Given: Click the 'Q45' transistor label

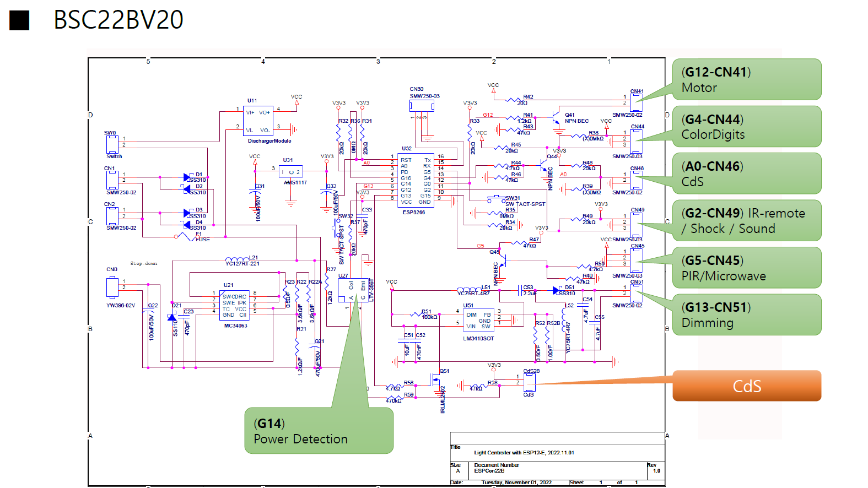Looking at the screenshot, I should click(494, 252).
